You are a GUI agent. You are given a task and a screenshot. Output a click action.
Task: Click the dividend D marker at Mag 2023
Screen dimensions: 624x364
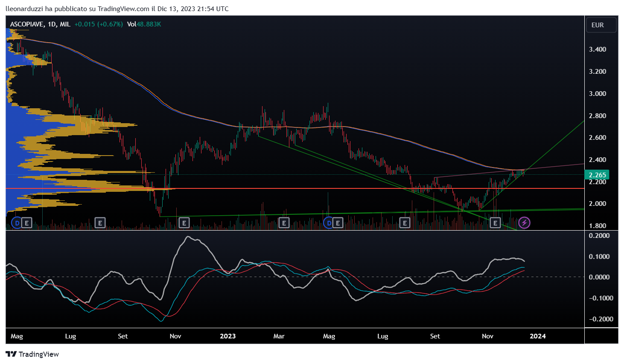(x=329, y=222)
